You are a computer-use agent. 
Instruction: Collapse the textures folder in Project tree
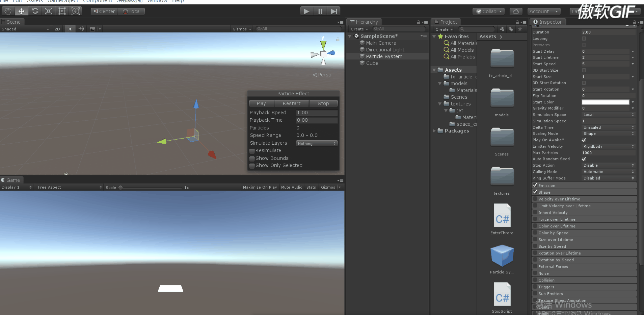point(440,104)
